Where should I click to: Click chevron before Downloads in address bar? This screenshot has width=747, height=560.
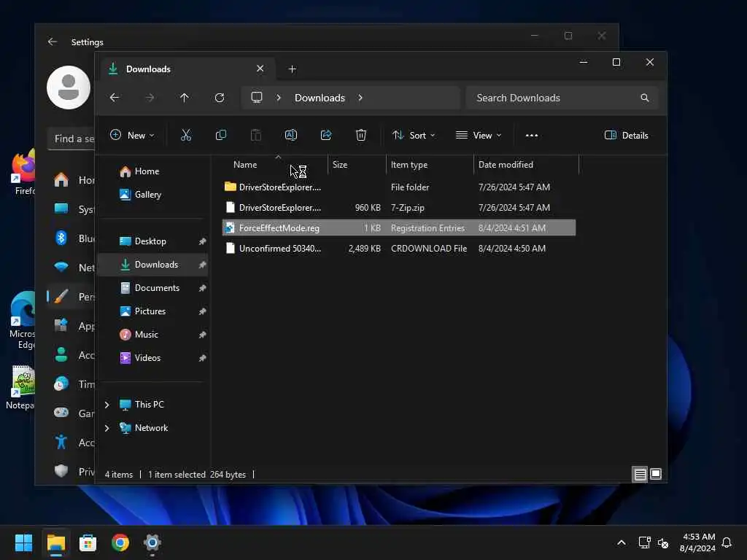279,98
